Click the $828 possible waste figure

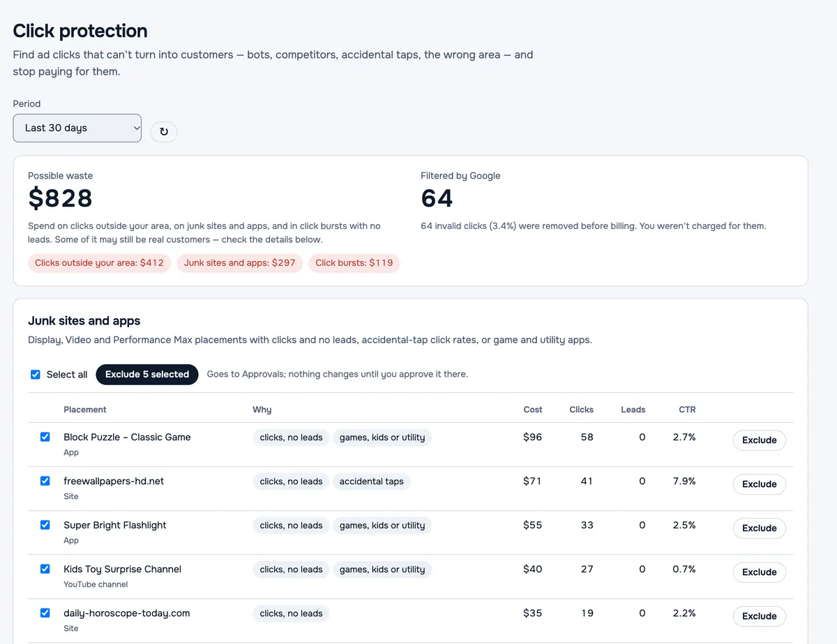point(60,198)
